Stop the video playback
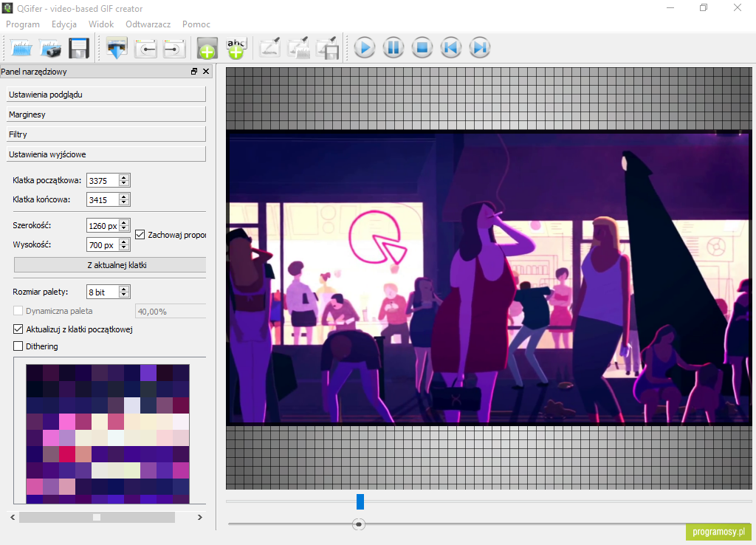The height and width of the screenshot is (545, 756). 422,48
